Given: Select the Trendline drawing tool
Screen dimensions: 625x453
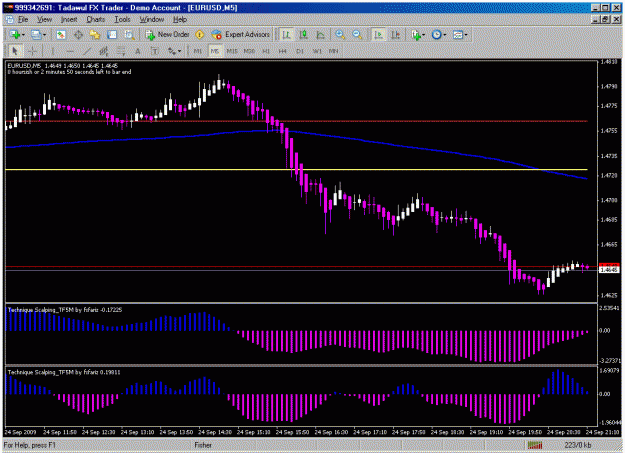Looking at the screenshot, I should 87,51.
